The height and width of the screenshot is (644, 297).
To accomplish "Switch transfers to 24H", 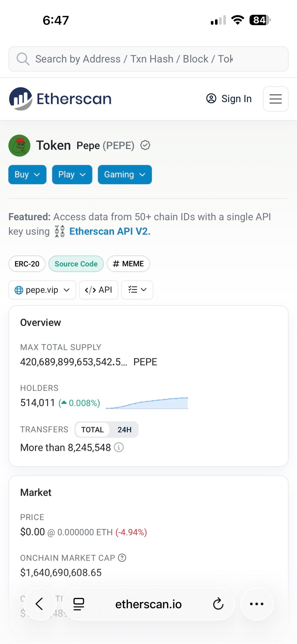I will click(124, 430).
